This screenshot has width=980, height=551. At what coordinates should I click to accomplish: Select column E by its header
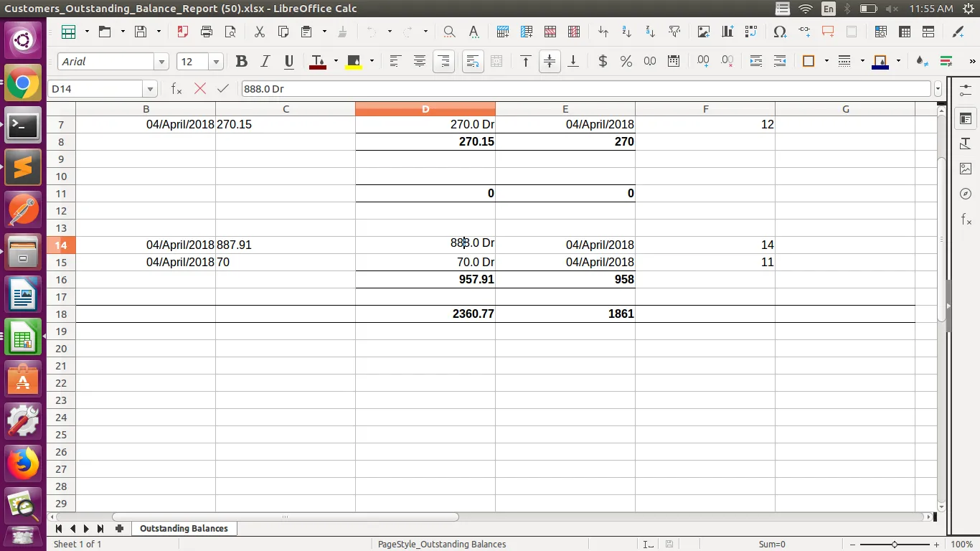click(x=565, y=109)
